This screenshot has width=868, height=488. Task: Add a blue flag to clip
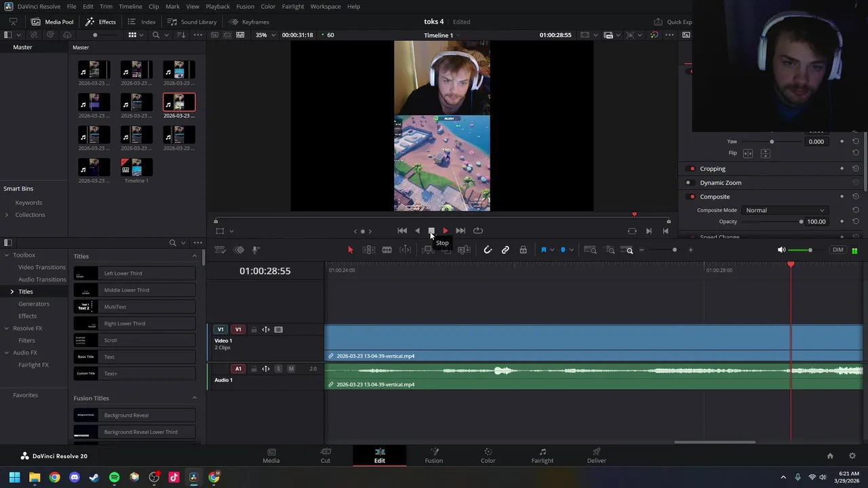point(543,250)
